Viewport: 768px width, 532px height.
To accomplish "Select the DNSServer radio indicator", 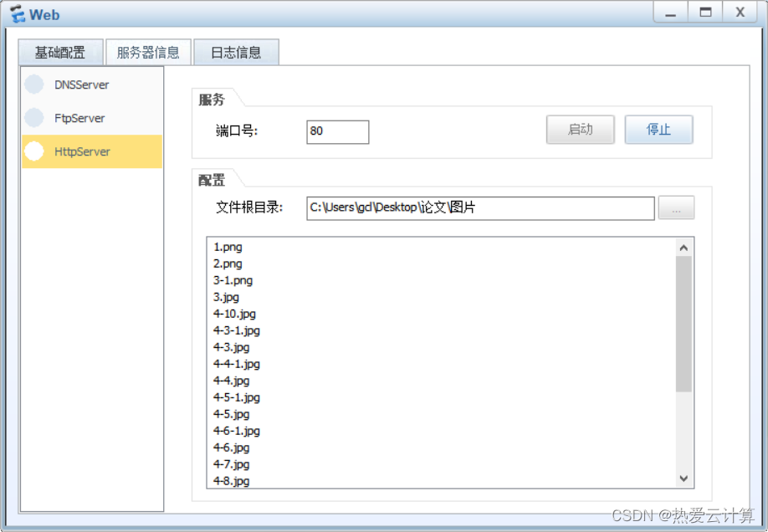I will tap(33, 84).
